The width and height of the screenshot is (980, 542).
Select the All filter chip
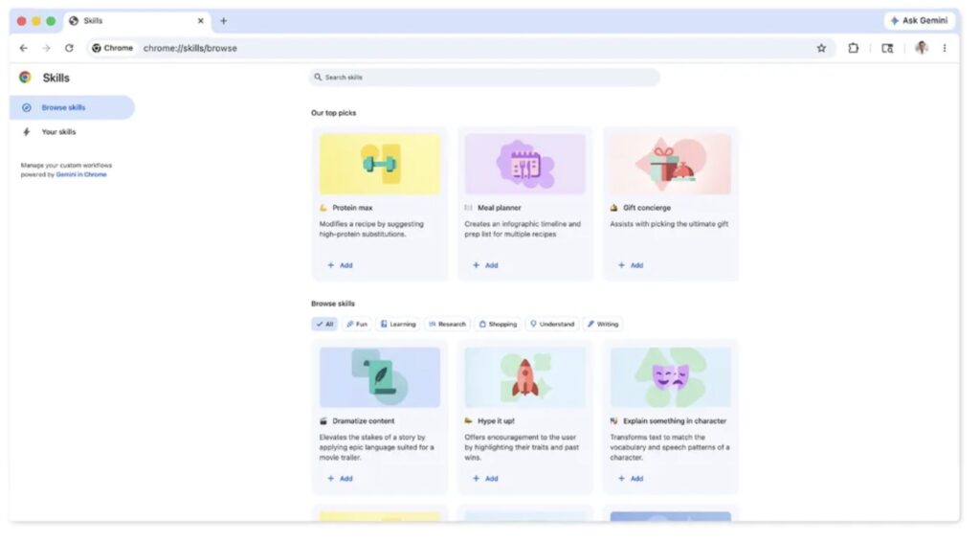coord(324,324)
